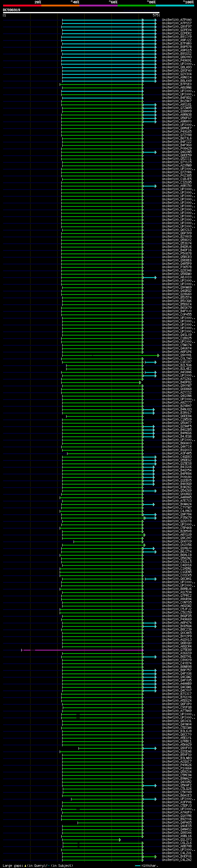
Task: Open hit UniRef100_B4F8D2
Action: click(x=177, y=98)
